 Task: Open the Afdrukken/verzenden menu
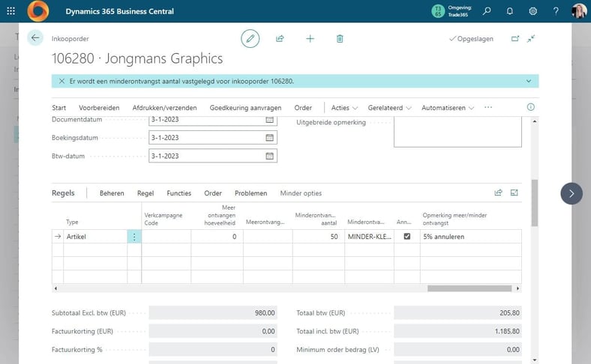[x=164, y=108]
